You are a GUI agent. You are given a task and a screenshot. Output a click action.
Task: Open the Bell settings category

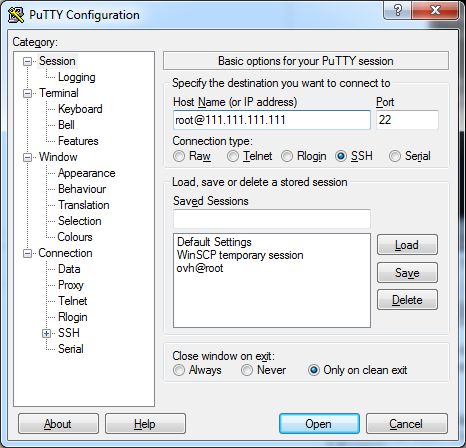[x=66, y=125]
